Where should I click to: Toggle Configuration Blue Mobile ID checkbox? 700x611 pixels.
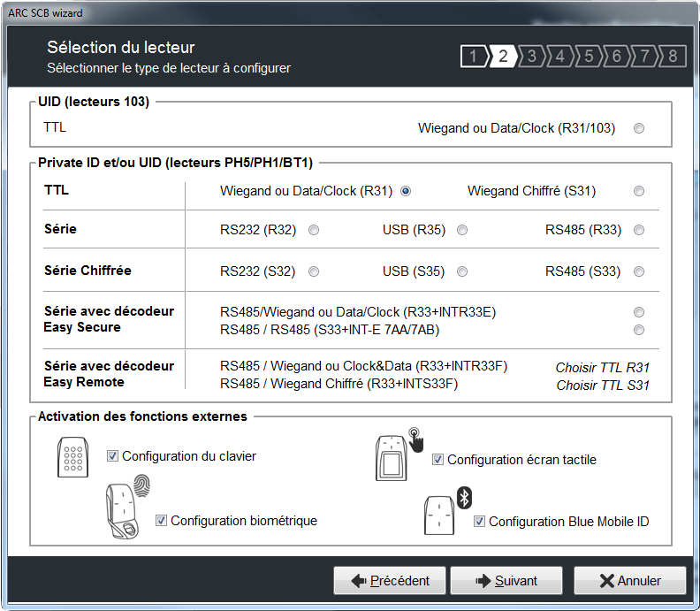pos(479,522)
